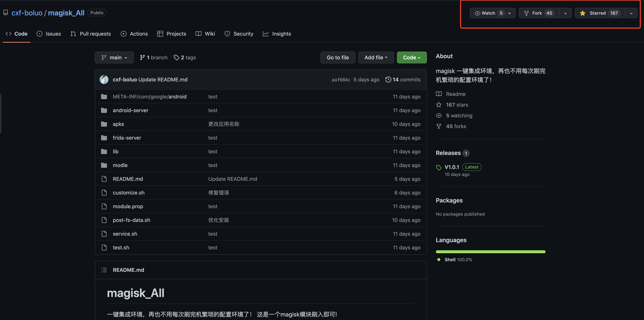Open the test.sh file
This screenshot has width=644, height=320.
(x=121, y=248)
